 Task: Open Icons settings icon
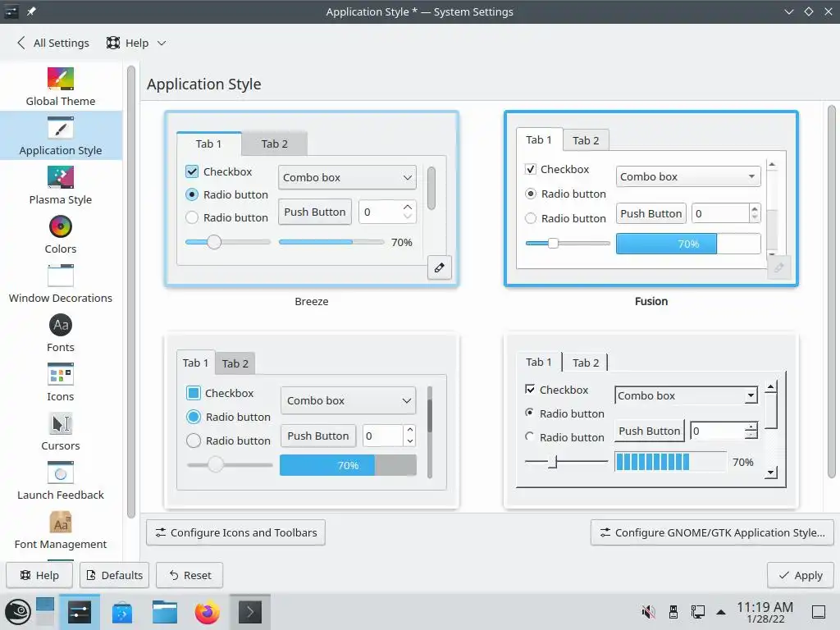coord(61,374)
